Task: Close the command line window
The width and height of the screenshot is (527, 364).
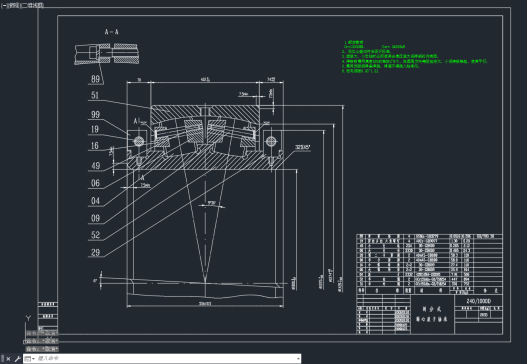Action: [8, 359]
